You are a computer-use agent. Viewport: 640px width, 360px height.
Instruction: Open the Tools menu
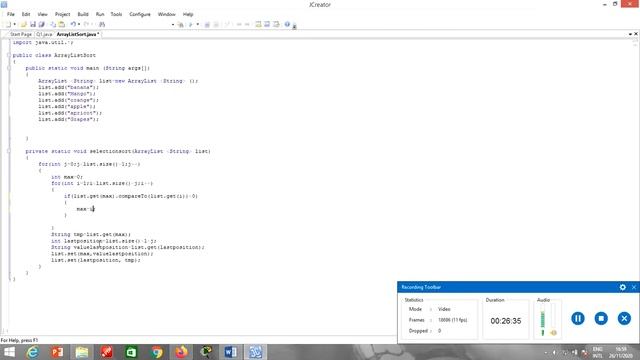pyautogui.click(x=116, y=14)
